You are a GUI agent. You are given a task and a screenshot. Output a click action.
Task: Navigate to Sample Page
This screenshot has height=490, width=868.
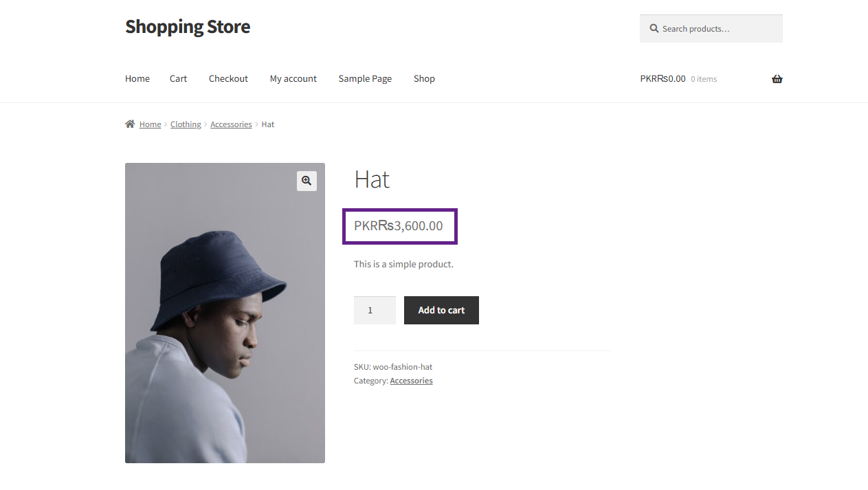coord(365,78)
